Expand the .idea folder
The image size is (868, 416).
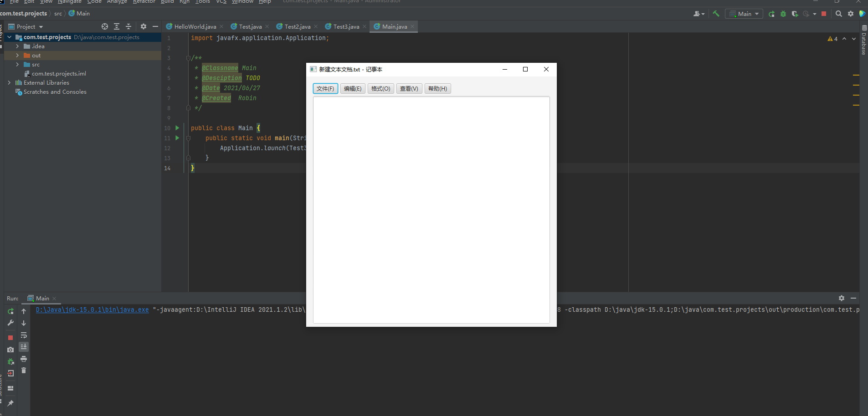click(17, 46)
